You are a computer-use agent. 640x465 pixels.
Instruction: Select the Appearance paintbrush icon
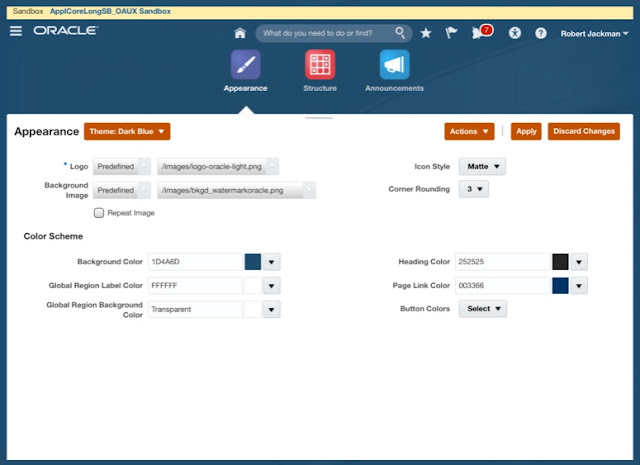[x=246, y=65]
